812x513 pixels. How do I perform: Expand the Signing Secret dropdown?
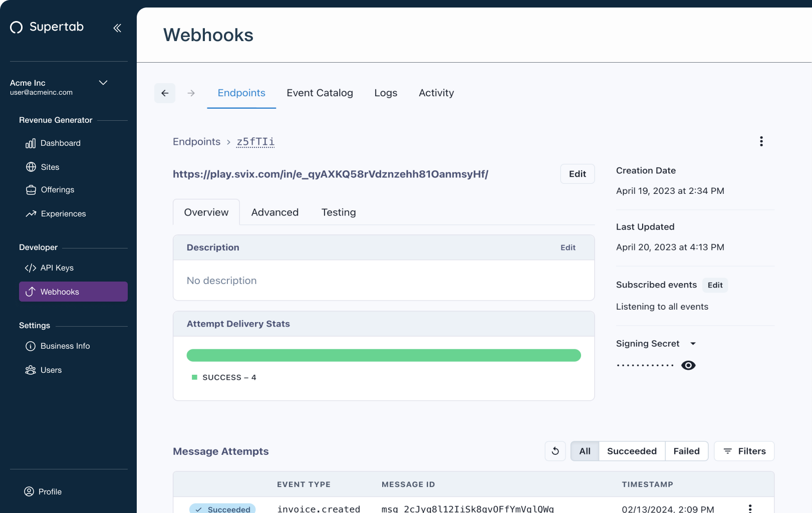point(693,344)
